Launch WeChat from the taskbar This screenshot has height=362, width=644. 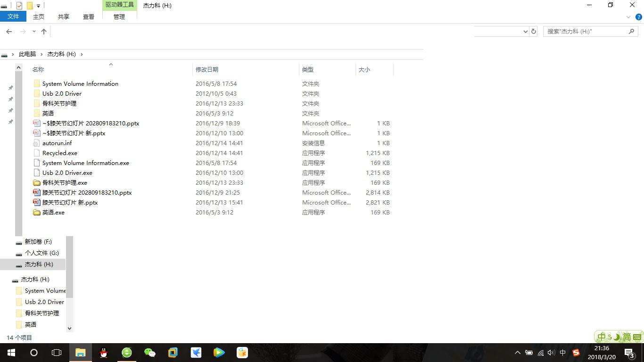tap(149, 353)
